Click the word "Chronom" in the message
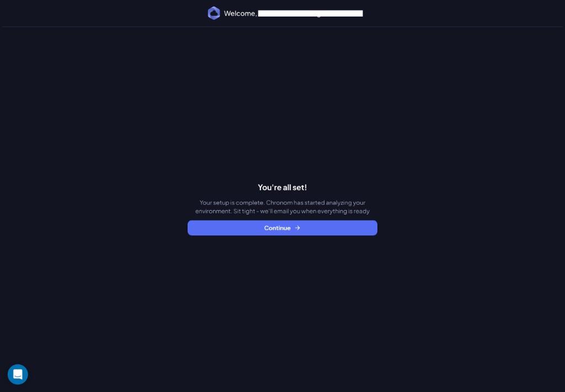Viewport: 565px width, 392px height. point(279,203)
